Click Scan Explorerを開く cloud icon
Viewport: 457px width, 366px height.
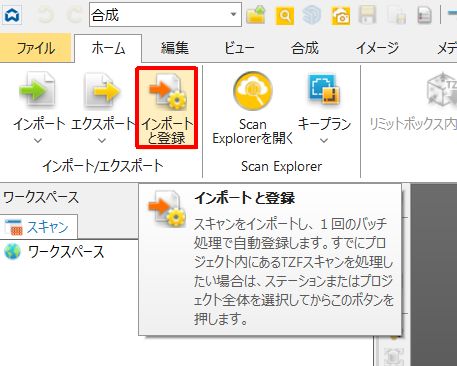coord(253,91)
